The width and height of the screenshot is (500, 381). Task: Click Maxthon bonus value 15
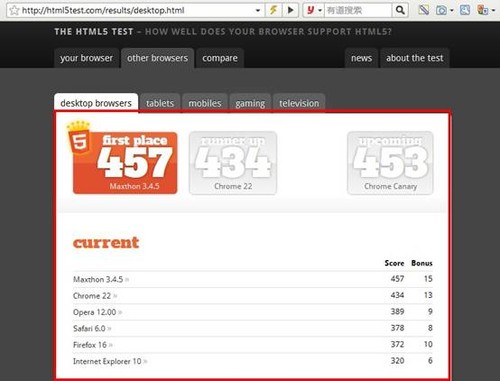[428, 279]
